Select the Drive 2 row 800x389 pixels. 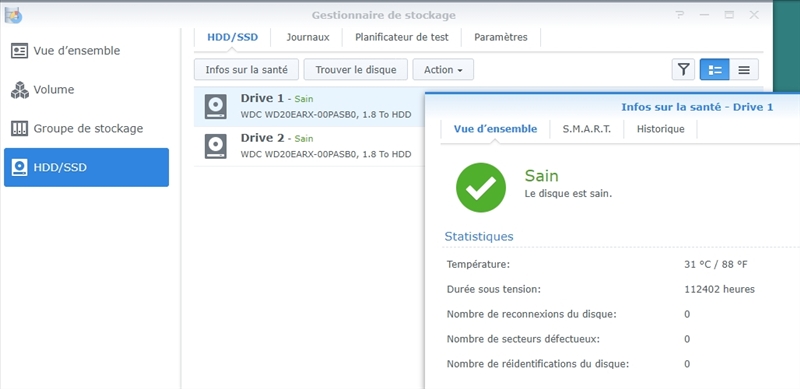309,147
